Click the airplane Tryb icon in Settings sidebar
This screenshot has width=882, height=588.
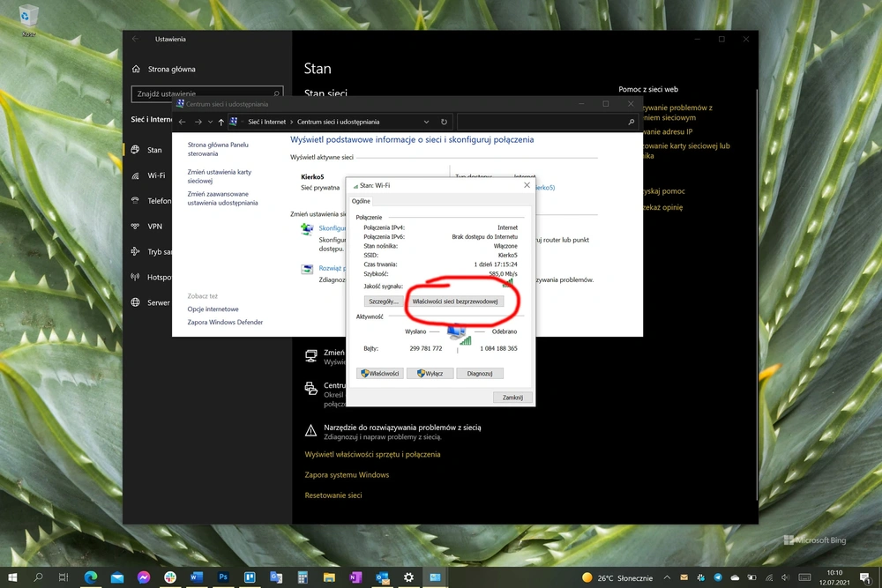pos(135,252)
